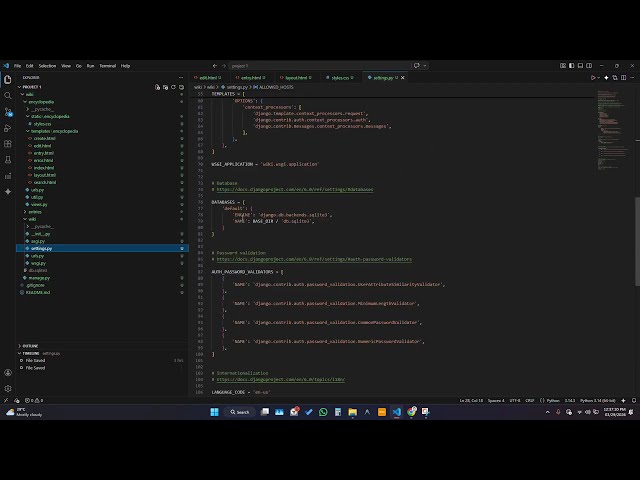Collapse all folders in Explorer

182,87
